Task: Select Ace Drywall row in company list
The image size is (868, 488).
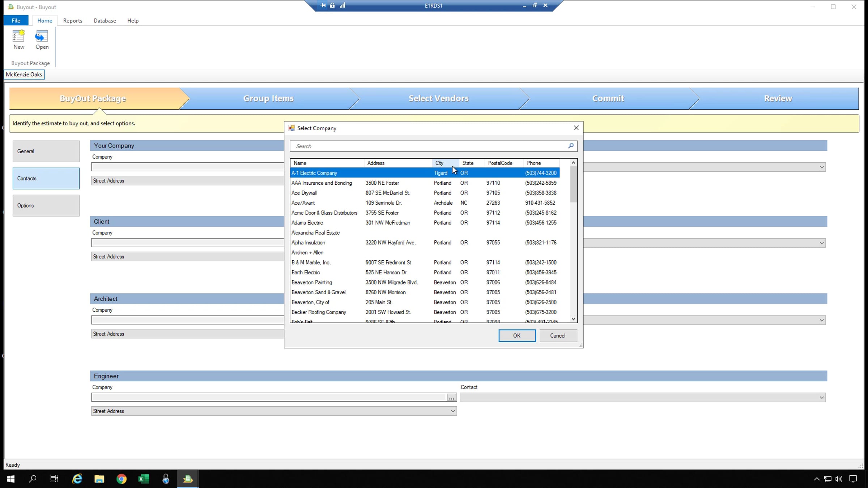Action: [304, 193]
